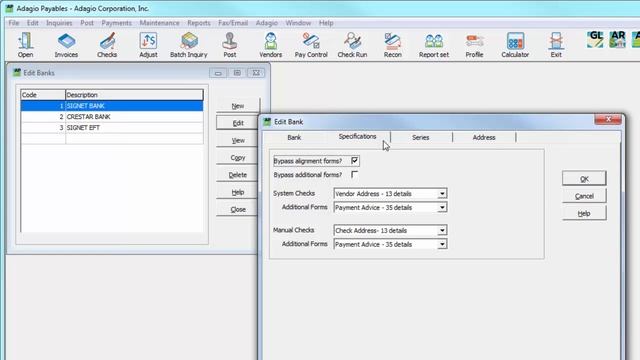Open Report set from toolbar

coord(433,45)
